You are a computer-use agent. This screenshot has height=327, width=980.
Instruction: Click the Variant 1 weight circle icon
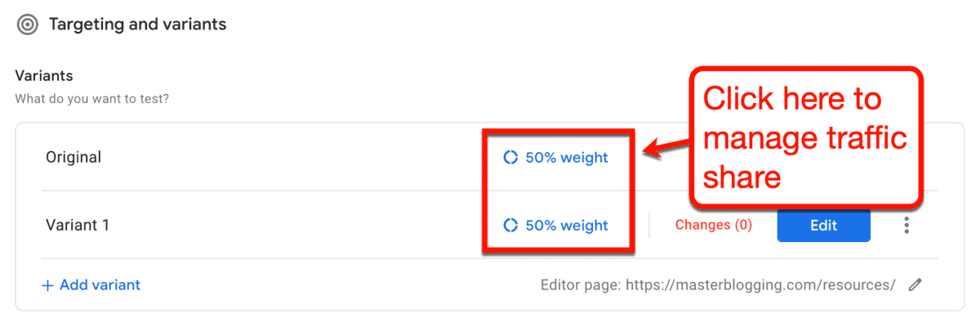click(510, 225)
